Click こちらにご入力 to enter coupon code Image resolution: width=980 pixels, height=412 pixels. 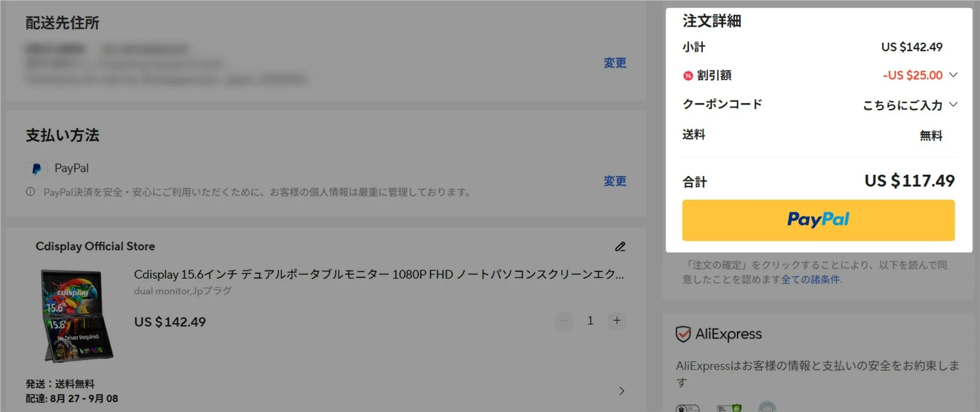(x=902, y=105)
